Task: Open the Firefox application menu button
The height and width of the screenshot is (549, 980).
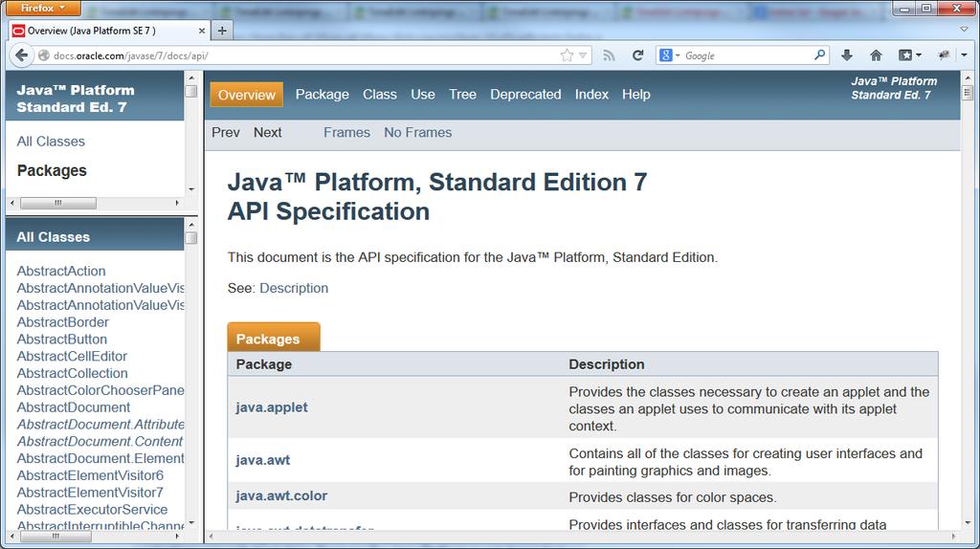Action: coord(41,8)
